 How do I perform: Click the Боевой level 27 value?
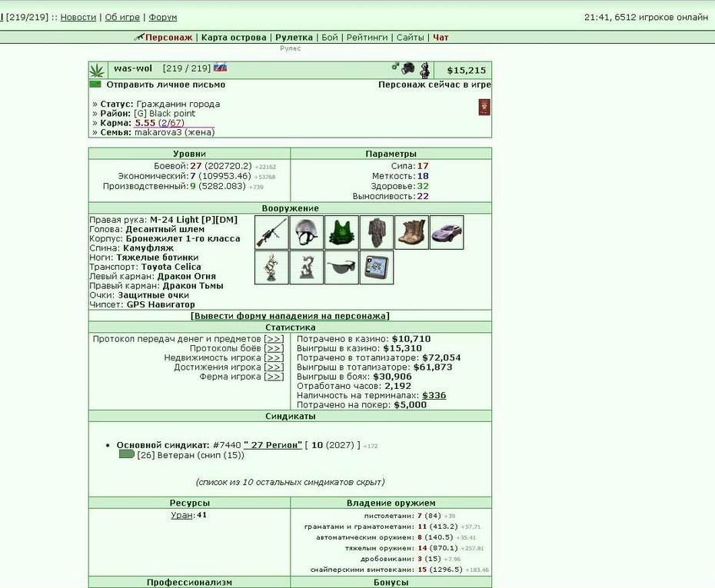tap(195, 166)
